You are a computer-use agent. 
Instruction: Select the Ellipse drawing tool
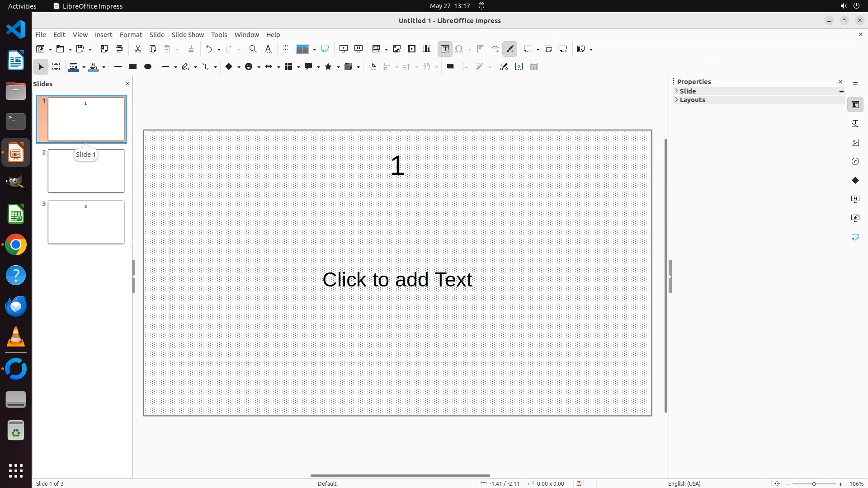click(x=148, y=67)
